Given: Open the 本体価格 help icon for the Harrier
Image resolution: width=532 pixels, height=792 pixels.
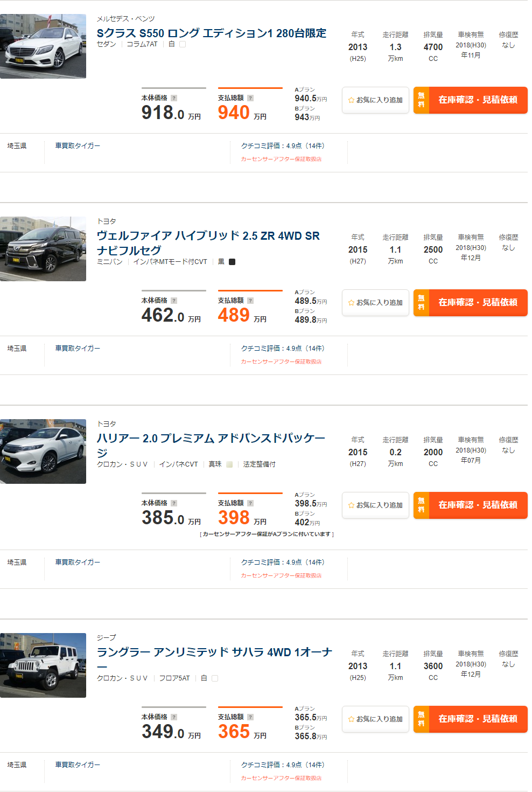Looking at the screenshot, I should click(x=173, y=503).
